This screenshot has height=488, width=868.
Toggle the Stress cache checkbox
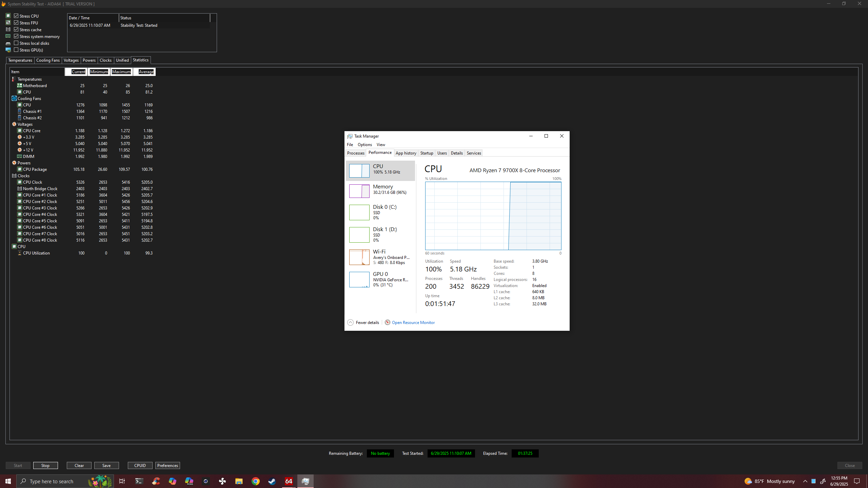pos(16,29)
